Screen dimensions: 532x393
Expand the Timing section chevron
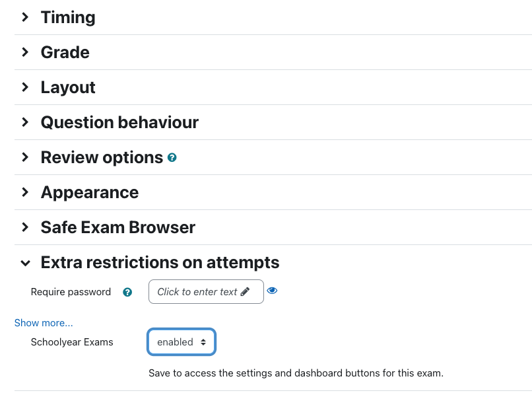25,17
